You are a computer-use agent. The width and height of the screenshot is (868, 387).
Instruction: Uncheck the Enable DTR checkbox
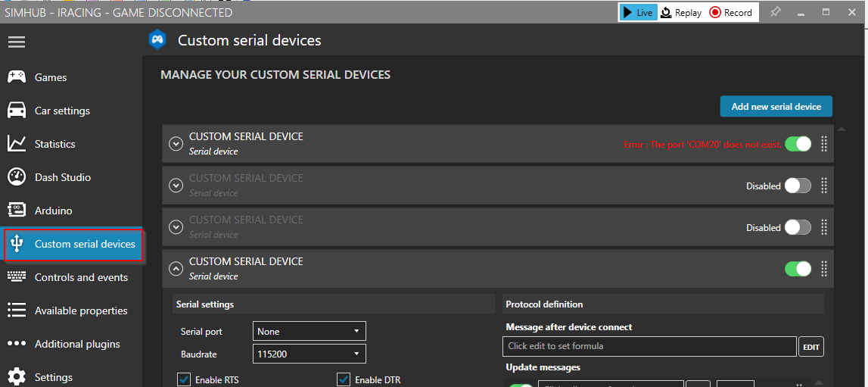344,379
